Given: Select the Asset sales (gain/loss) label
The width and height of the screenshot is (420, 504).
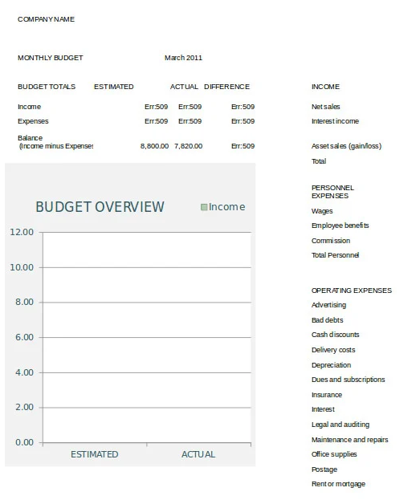Looking at the screenshot, I should [x=346, y=146].
